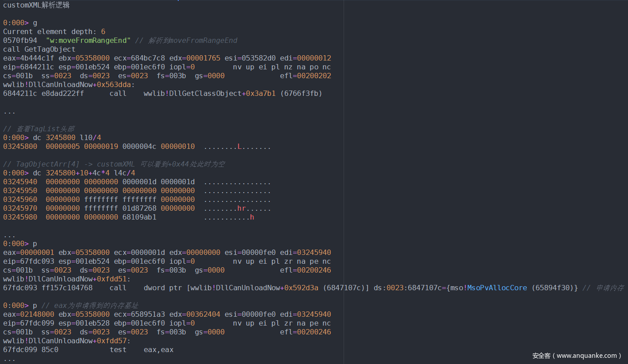Select the memory address 03245800
Screen dimensions: 628x364
coord(20,147)
